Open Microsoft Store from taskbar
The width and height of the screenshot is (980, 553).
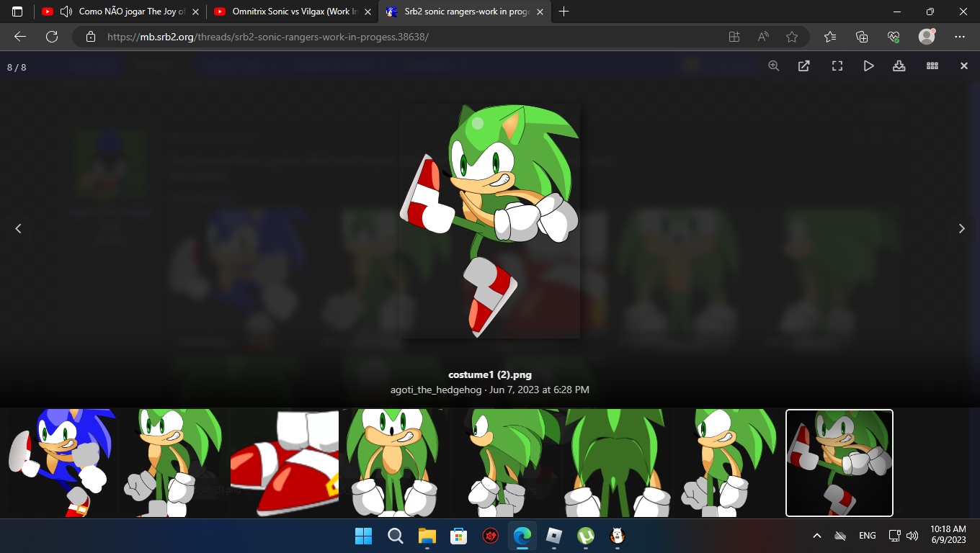tap(459, 536)
